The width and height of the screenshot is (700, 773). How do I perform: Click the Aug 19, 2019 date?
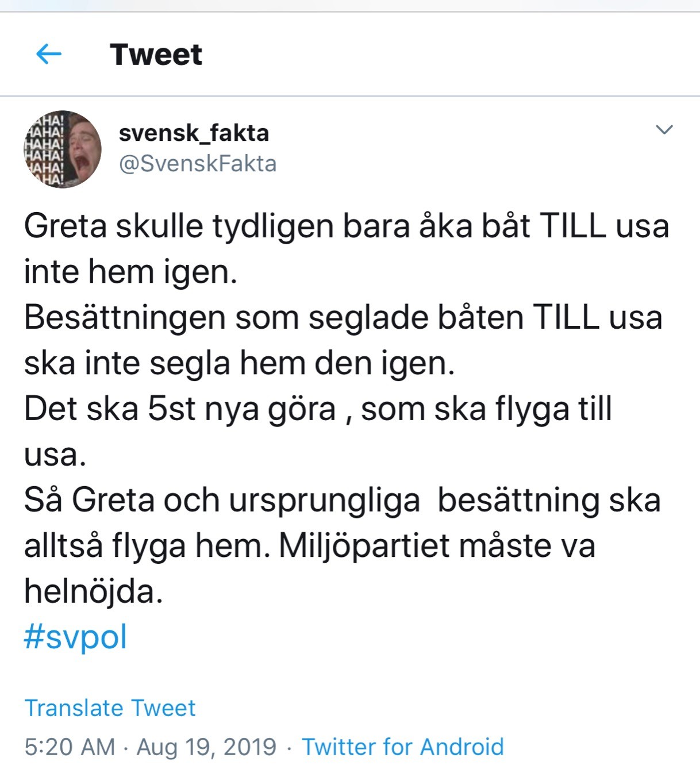point(206,747)
